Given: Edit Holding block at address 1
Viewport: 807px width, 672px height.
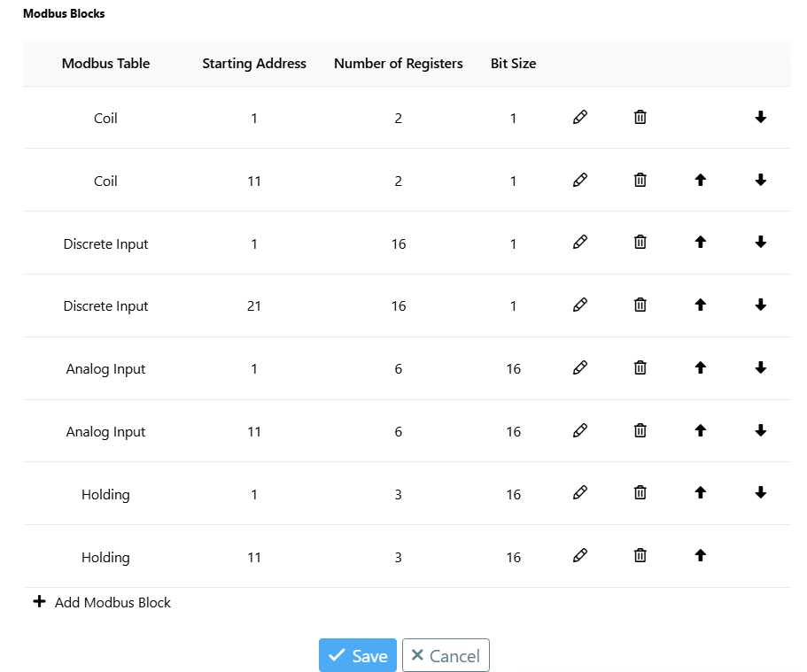Looking at the screenshot, I should (x=580, y=493).
